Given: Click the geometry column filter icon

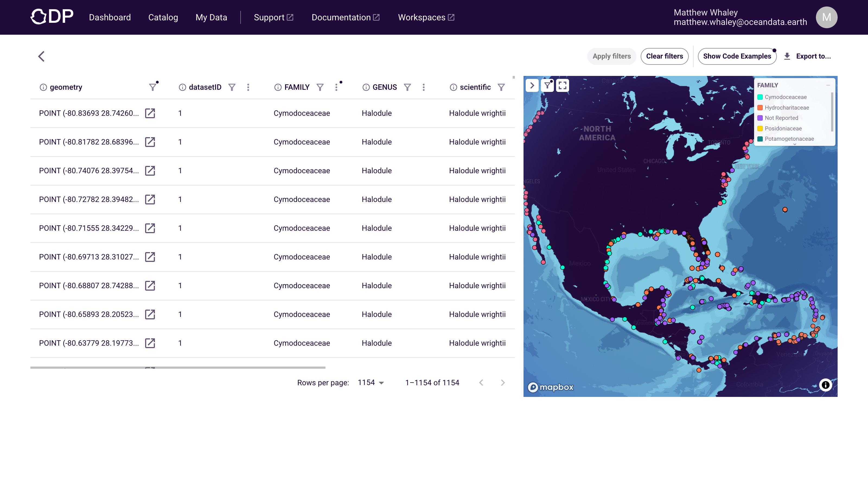Looking at the screenshot, I should pyautogui.click(x=153, y=87).
